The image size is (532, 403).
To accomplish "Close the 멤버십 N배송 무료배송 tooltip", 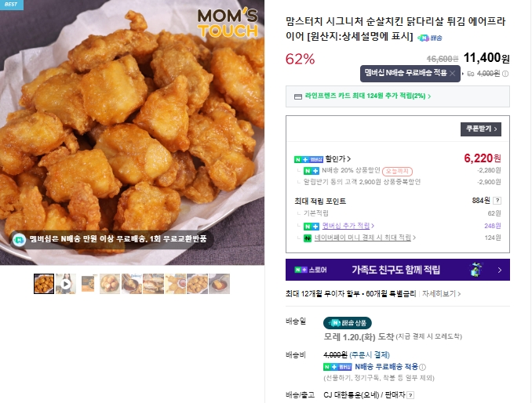I will tap(452, 73).
